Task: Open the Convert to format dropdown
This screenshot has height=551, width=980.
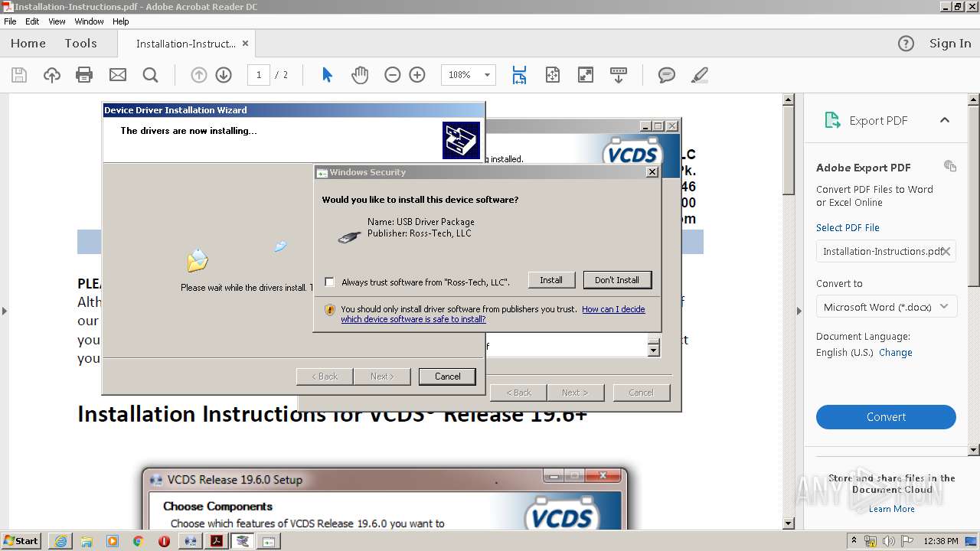Action: [886, 307]
